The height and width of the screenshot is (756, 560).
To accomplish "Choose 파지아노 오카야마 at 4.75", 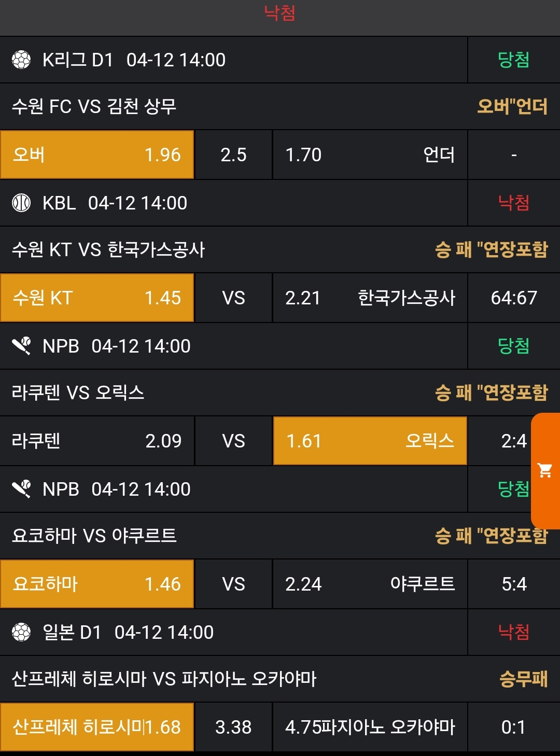I will 370,727.
